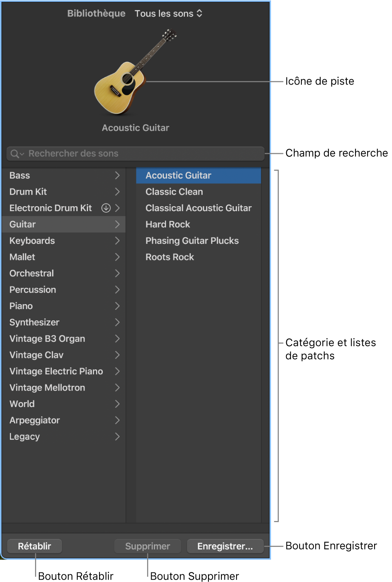Expand the Keyboards category chevron
This screenshot has height=582, width=392.
click(117, 241)
